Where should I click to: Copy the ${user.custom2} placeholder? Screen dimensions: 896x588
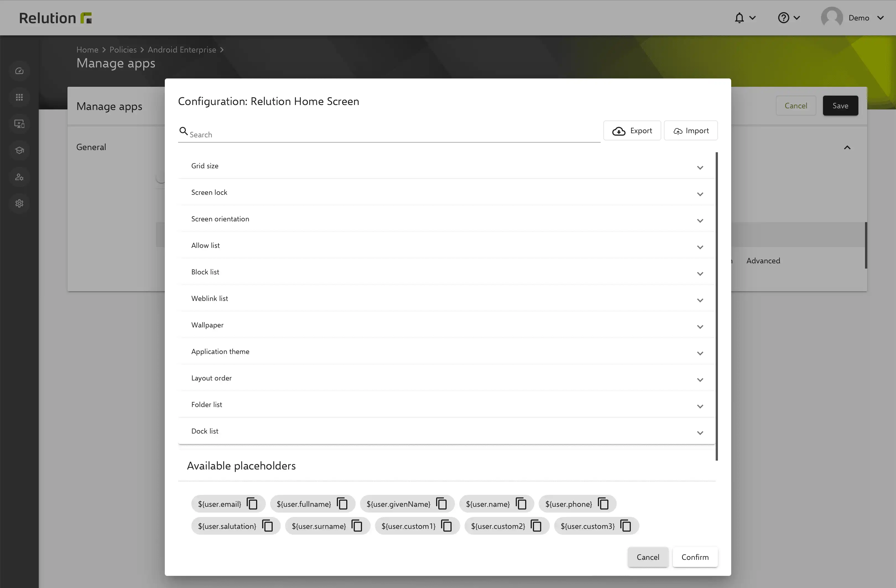[x=536, y=526]
